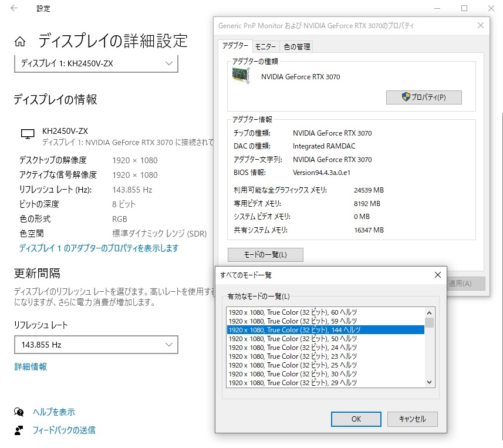Switch to the アダプター tab
Viewport: 503px width, 448px height.
pyautogui.click(x=235, y=46)
